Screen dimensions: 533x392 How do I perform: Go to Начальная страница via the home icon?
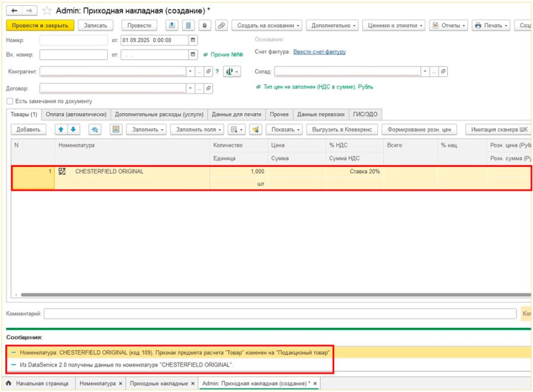[9, 383]
